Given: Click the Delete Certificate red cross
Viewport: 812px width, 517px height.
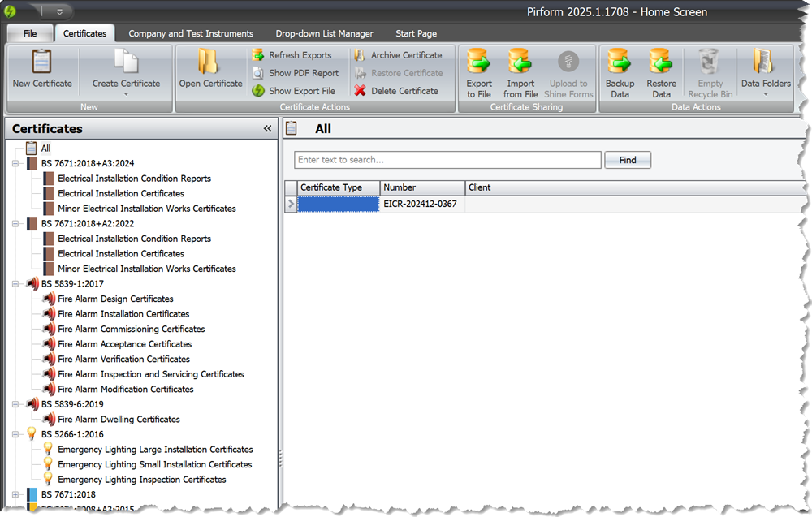Looking at the screenshot, I should [361, 91].
